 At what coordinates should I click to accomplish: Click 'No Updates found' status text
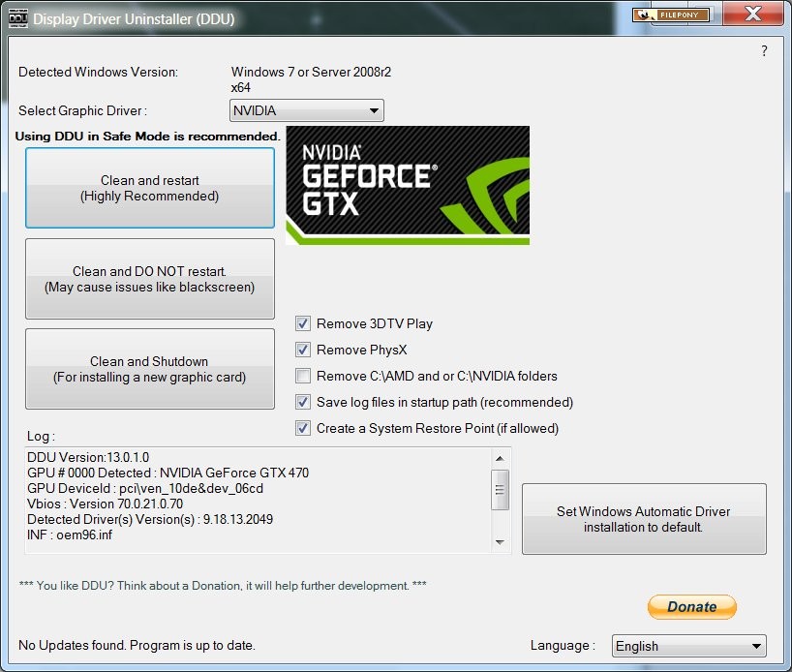pos(137,645)
